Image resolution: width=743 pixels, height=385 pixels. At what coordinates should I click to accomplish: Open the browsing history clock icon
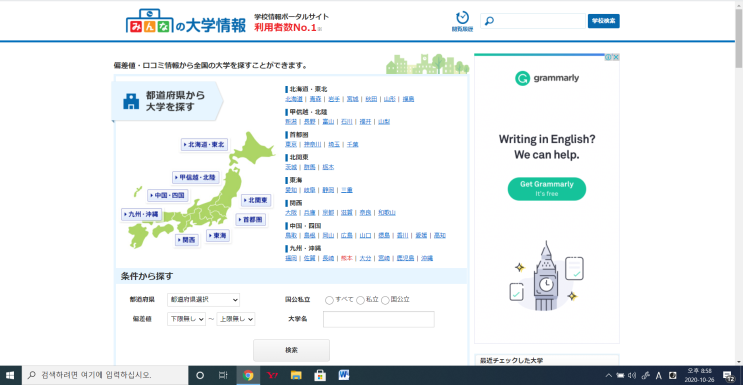tap(462, 18)
